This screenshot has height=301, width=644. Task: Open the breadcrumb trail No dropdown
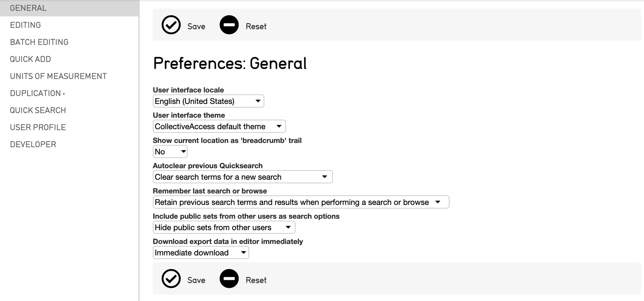170,151
